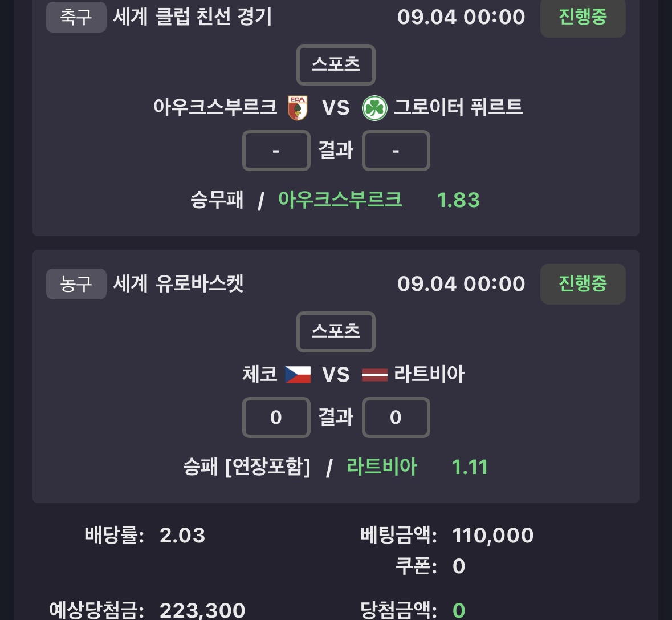This screenshot has width=672, height=620.
Task: Click the 스포츠 label in the soccer card
Action: [336, 65]
